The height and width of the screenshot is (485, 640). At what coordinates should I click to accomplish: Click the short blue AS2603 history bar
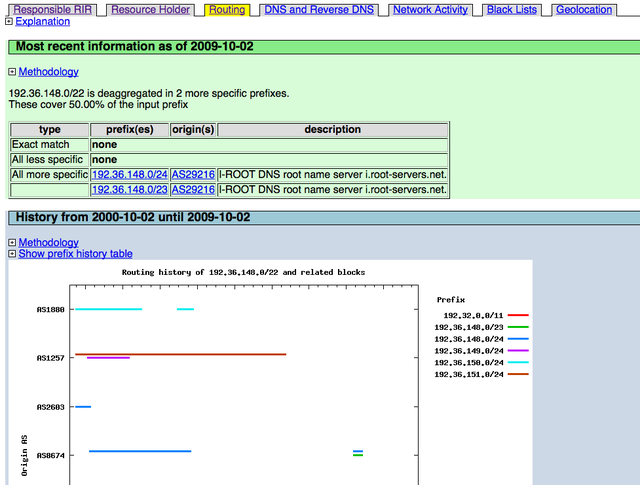83,407
